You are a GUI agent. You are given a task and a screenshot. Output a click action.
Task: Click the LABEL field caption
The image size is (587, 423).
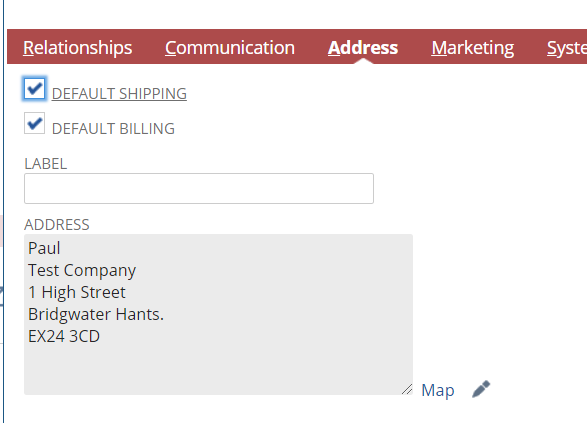46,164
